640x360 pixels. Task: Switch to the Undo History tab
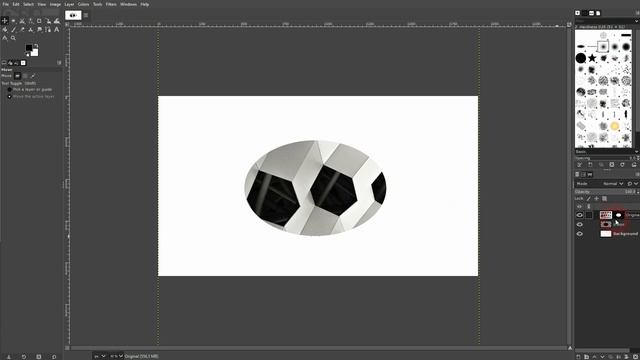point(16,62)
